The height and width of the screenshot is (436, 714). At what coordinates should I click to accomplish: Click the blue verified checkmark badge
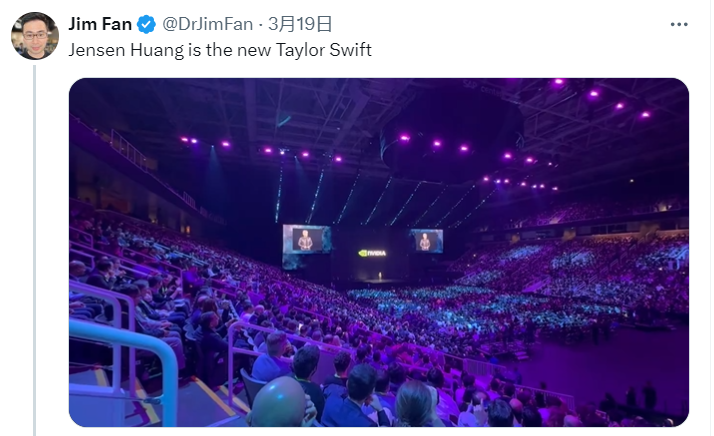click(x=147, y=24)
